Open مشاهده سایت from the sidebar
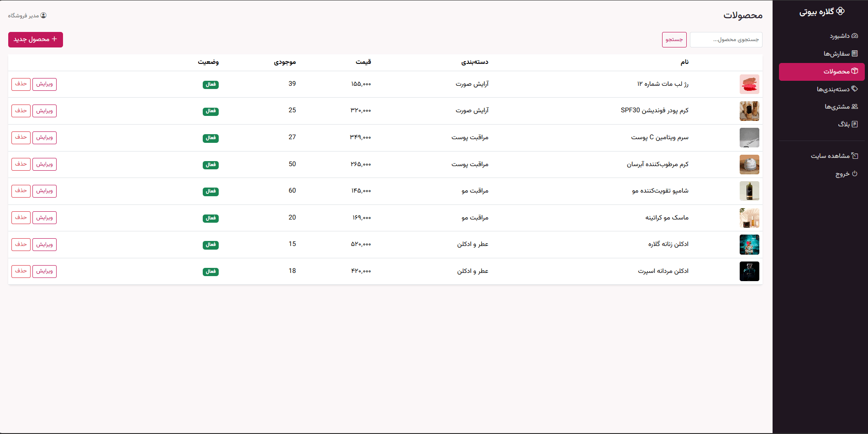Viewport: 868px width, 434px height. pyautogui.click(x=822, y=156)
